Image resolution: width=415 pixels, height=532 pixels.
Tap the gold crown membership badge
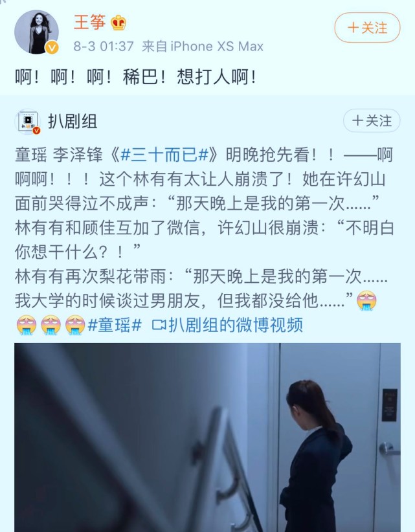118,23
